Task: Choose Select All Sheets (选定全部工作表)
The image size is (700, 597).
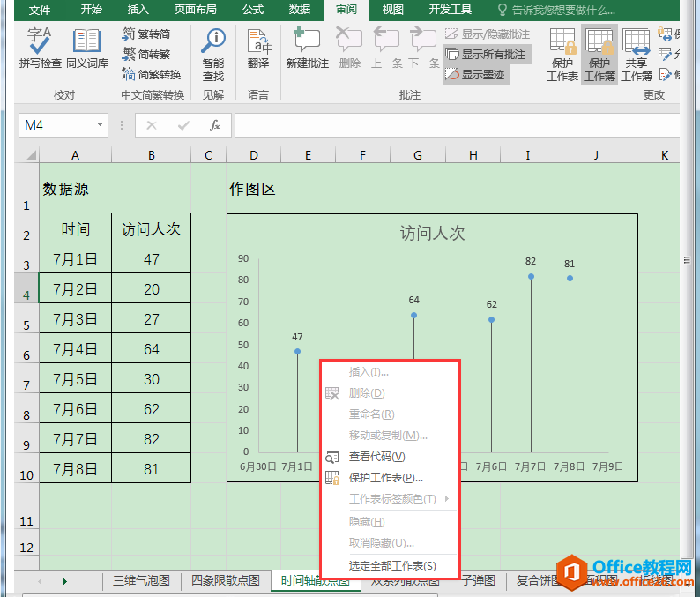Action: pos(391,566)
